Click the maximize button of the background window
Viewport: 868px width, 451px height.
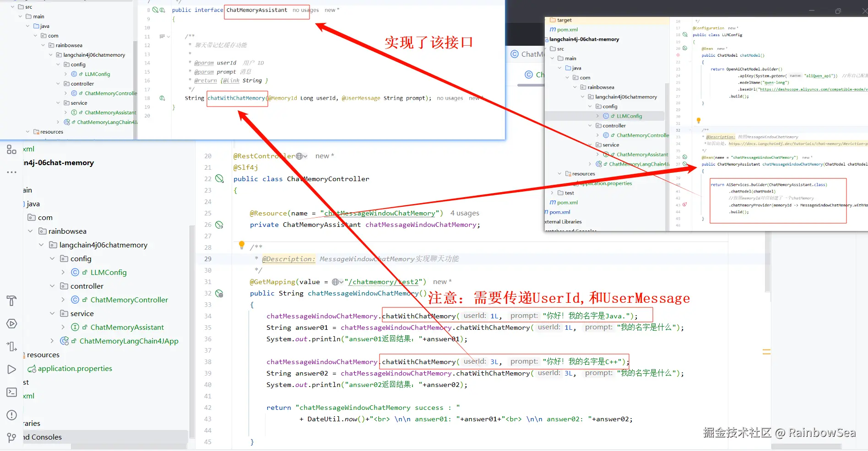click(838, 11)
